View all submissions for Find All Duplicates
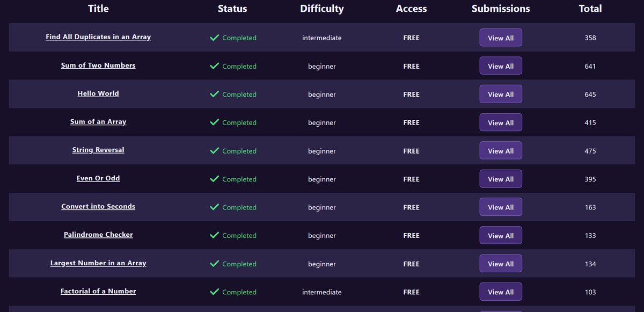Screen dimensions: 644x312 501,38
